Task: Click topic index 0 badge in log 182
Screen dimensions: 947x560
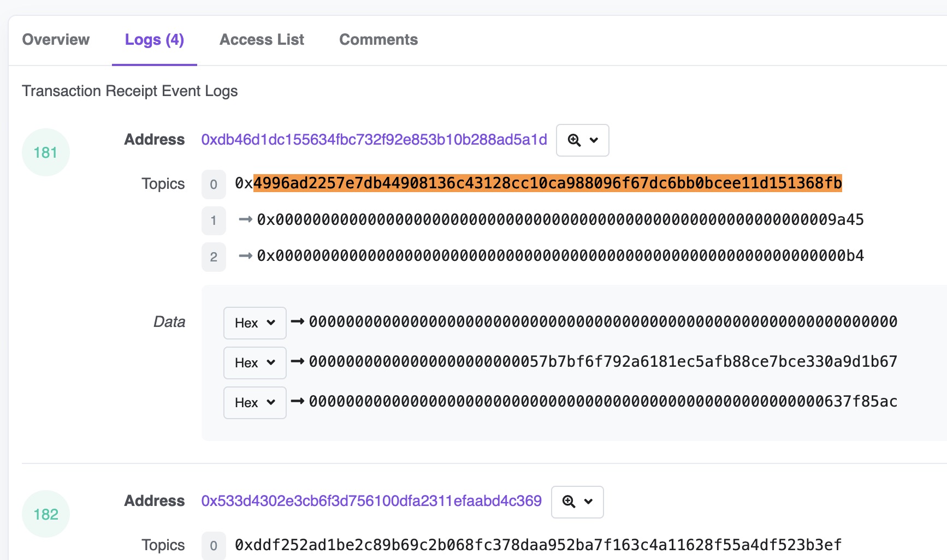Action: point(214,545)
